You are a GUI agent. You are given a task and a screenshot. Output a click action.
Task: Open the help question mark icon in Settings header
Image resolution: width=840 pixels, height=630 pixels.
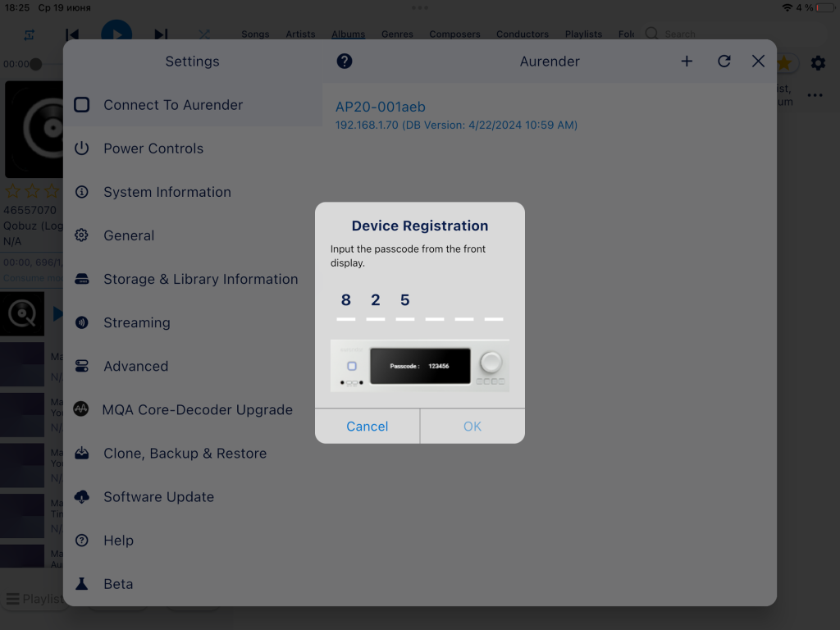pos(345,61)
